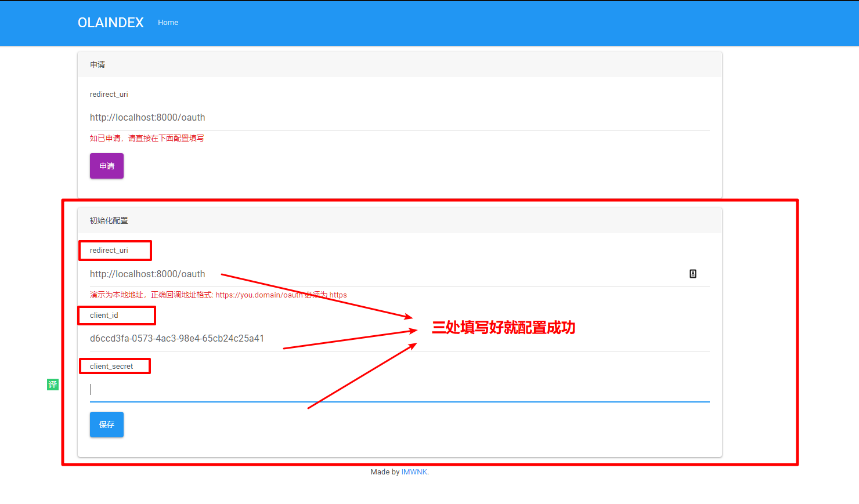859x504 pixels.
Task: Click the 'Made by' footer text
Action: click(385, 472)
